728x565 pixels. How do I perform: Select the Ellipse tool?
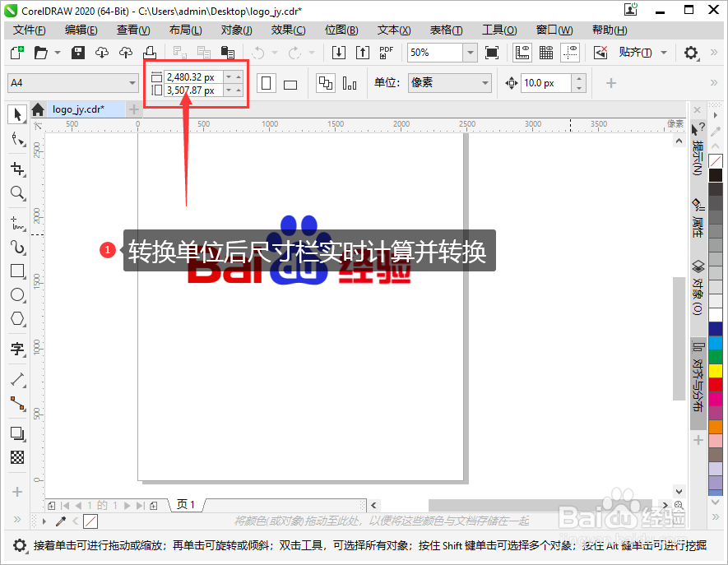17,294
